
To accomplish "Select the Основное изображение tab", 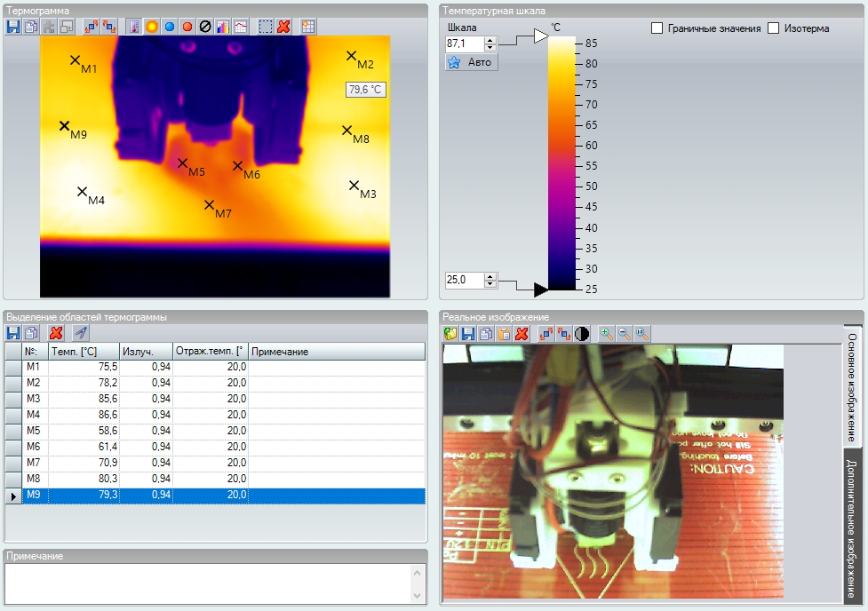I will tap(852, 387).
